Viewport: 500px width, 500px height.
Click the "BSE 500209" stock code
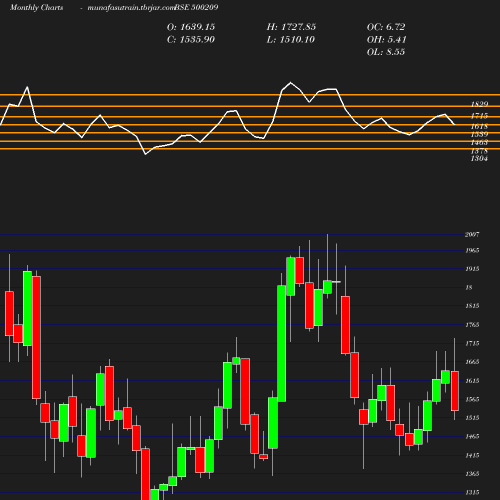[x=196, y=7]
